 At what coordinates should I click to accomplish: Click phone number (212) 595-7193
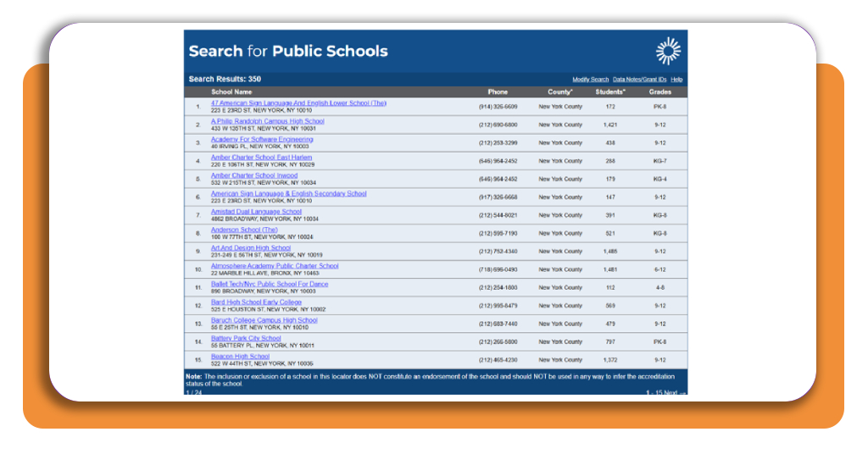point(498,234)
